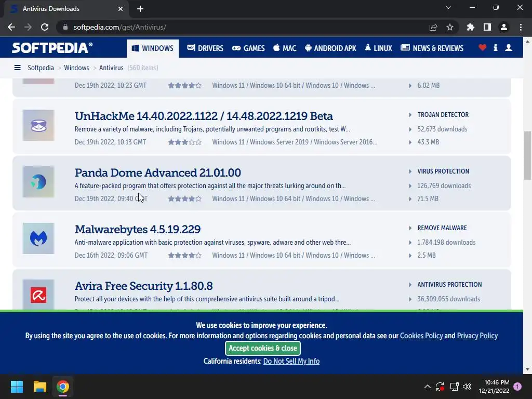Go forward with the browser forward arrow
Image resolution: width=532 pixels, height=399 pixels.
28,27
